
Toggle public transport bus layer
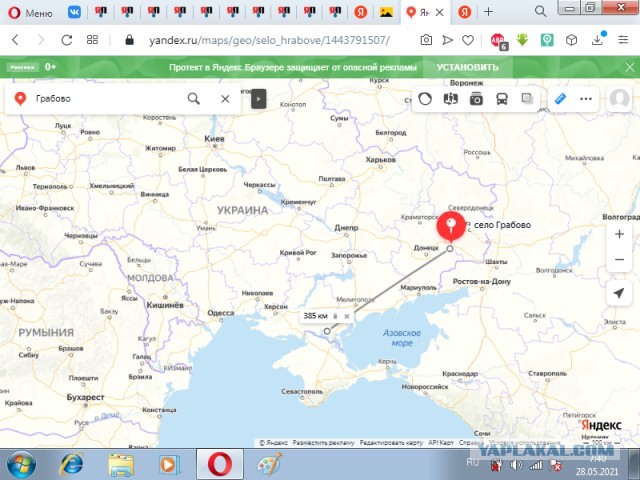[x=502, y=99]
